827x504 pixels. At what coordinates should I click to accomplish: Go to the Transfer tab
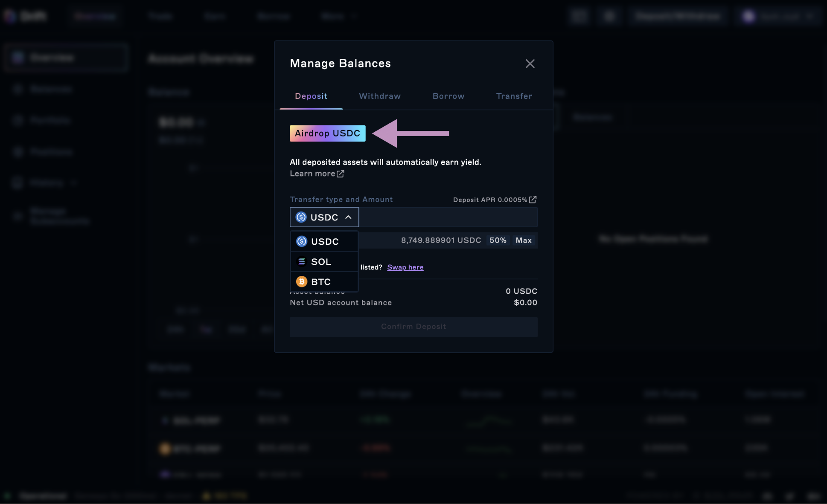[514, 96]
